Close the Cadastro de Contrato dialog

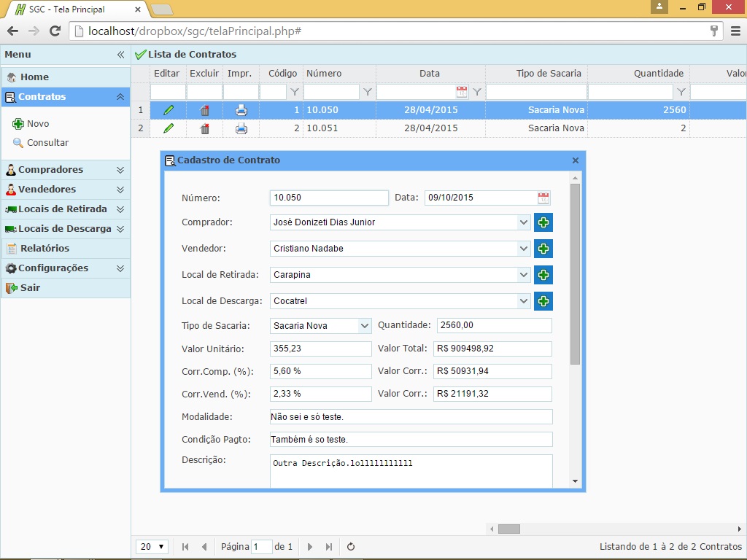(x=575, y=160)
